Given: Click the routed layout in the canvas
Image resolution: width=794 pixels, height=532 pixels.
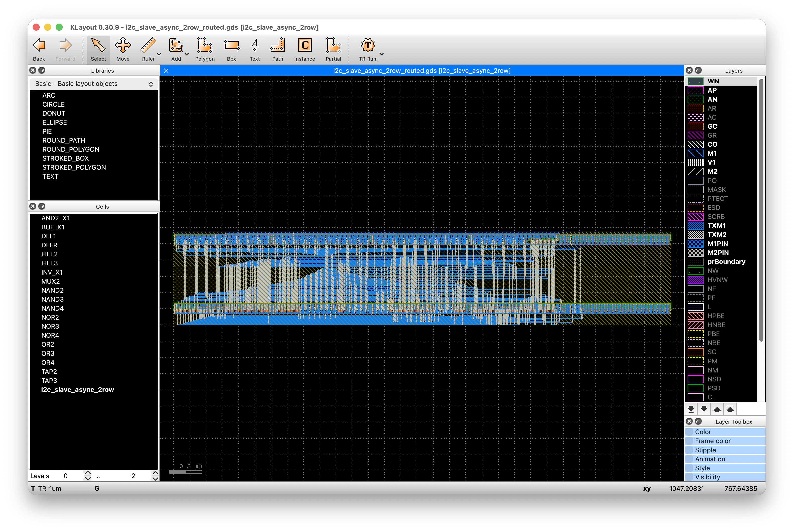Looking at the screenshot, I should (422, 278).
